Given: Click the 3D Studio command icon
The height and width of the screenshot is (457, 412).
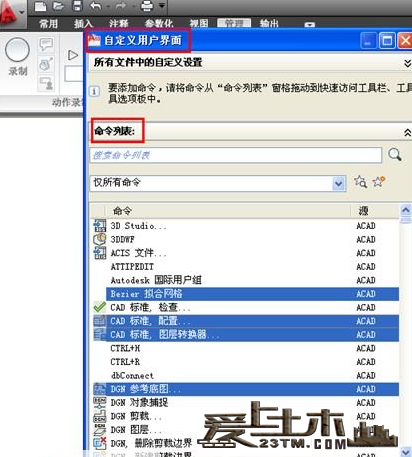Looking at the screenshot, I should (99, 226).
